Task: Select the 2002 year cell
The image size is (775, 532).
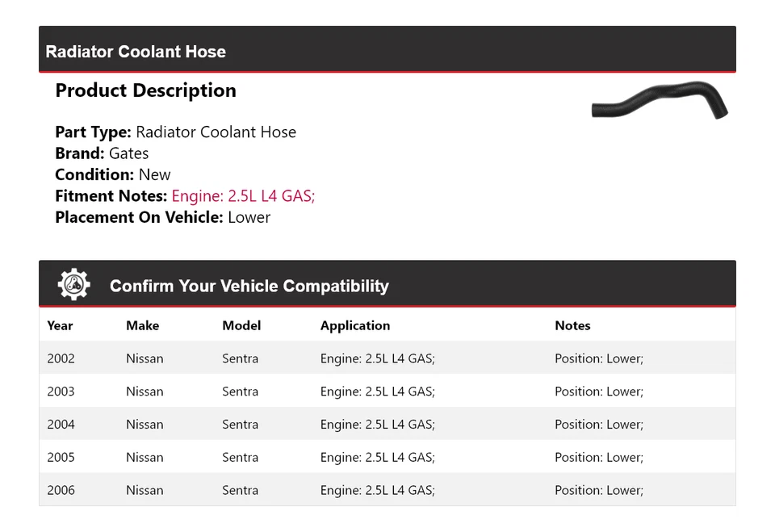Action: [x=61, y=358]
